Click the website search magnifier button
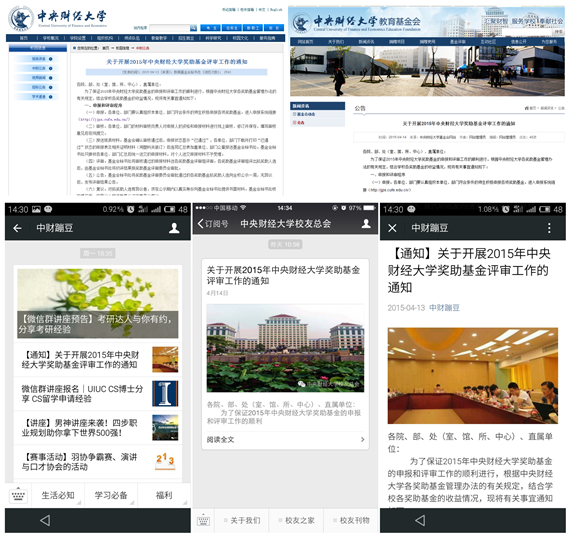 click(193, 28)
